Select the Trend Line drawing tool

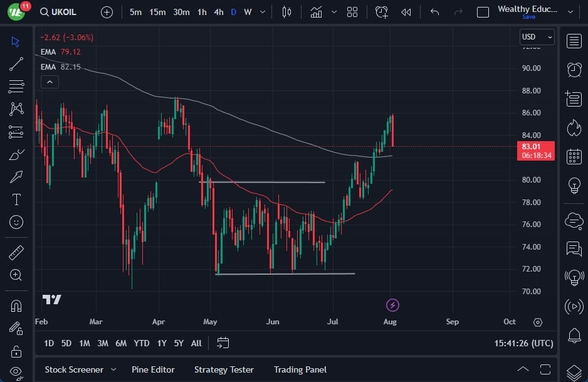[x=16, y=63]
